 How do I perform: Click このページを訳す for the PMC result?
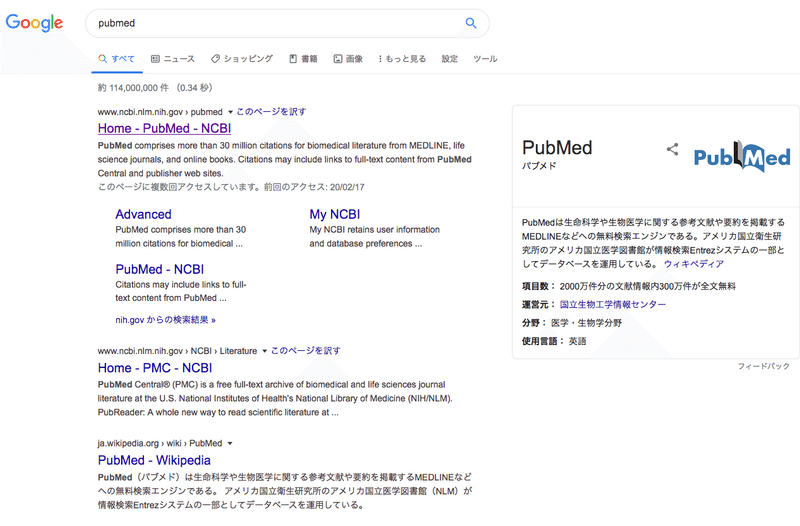tap(306, 350)
